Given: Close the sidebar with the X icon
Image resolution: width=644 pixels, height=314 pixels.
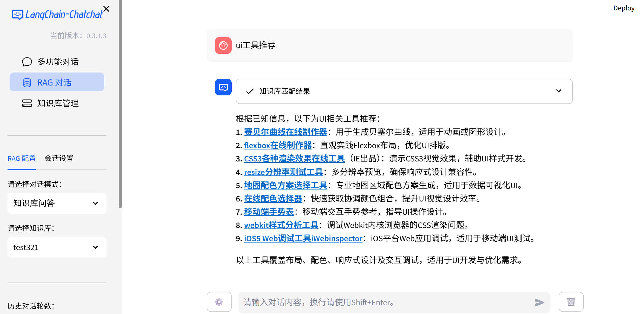Looking at the screenshot, I should click(106, 9).
